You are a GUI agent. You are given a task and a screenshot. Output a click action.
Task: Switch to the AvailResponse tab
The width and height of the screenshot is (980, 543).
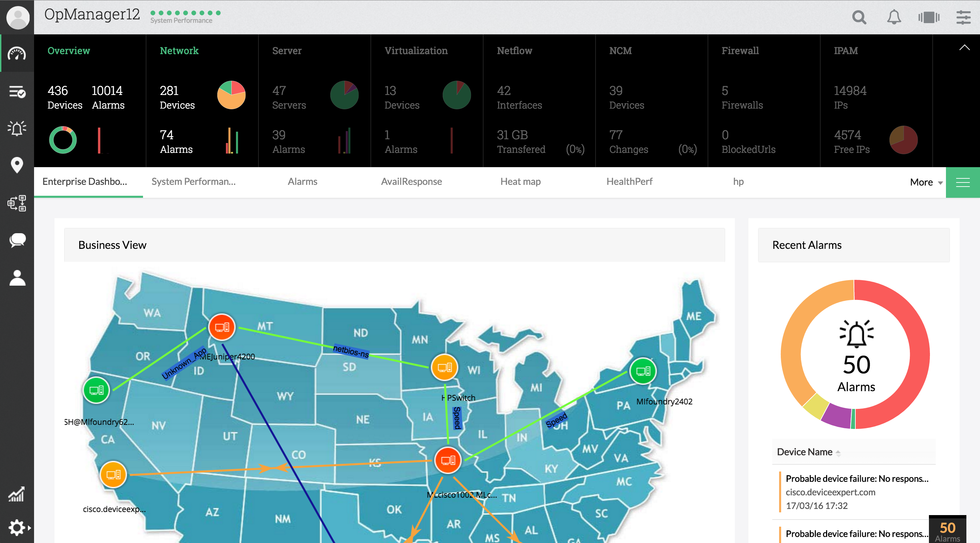pyautogui.click(x=411, y=182)
